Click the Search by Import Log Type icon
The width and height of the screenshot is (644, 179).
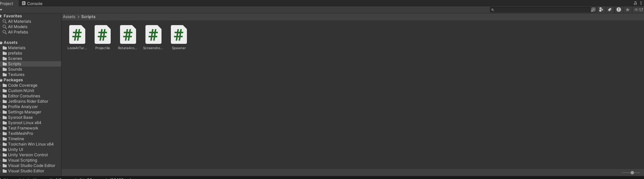coord(619,10)
